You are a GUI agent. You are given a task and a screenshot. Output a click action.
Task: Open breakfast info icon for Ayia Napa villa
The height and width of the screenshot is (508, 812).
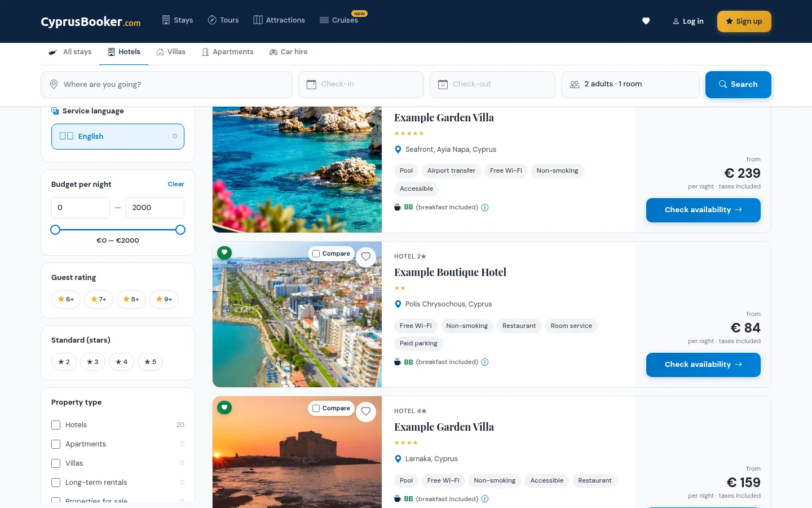click(x=485, y=208)
